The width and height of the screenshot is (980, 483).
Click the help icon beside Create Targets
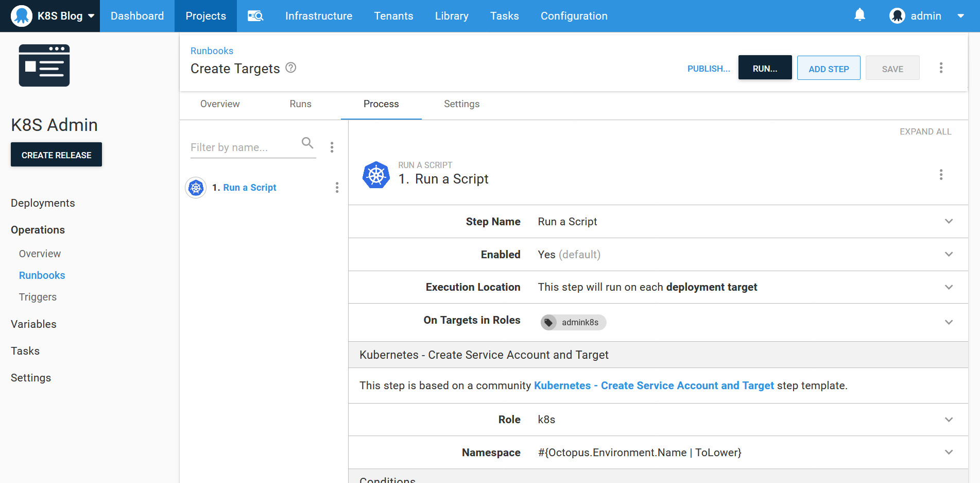pos(291,68)
